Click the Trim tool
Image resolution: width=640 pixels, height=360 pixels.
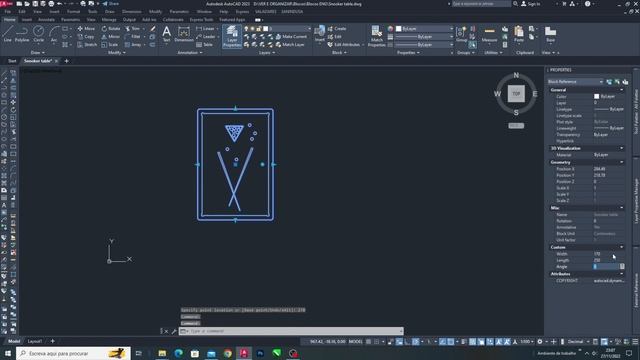click(133, 29)
